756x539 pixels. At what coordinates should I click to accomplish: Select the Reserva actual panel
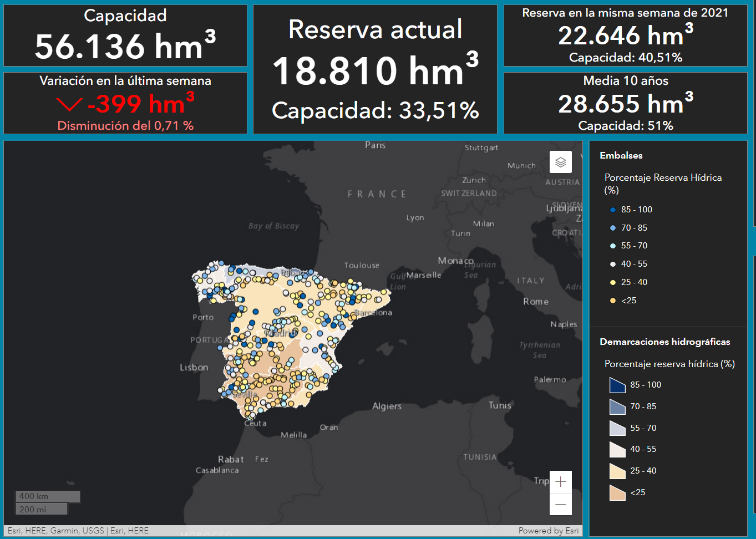pos(375,69)
